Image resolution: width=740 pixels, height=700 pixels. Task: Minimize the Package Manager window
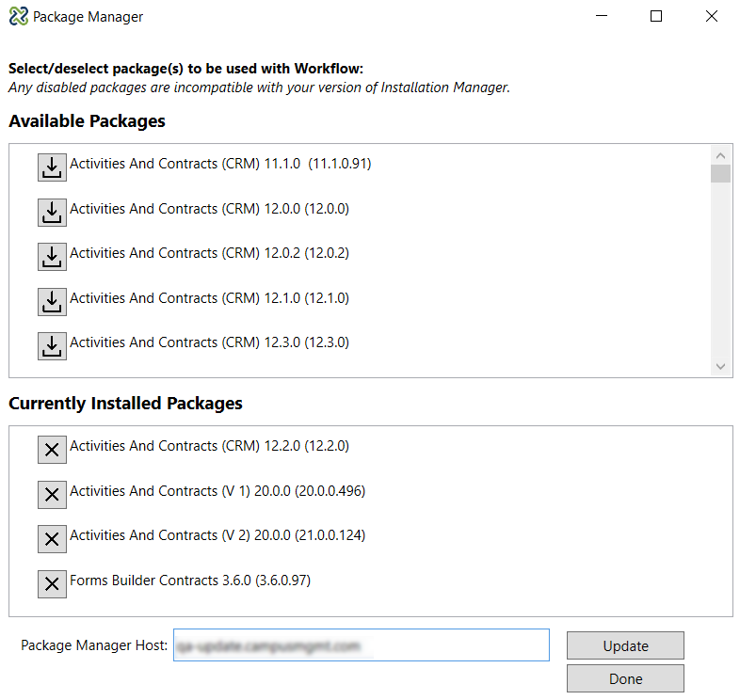pyautogui.click(x=601, y=17)
